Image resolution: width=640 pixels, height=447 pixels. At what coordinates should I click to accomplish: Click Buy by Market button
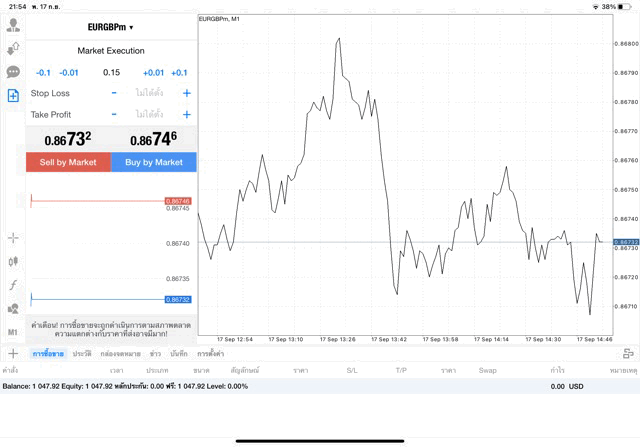coord(154,162)
